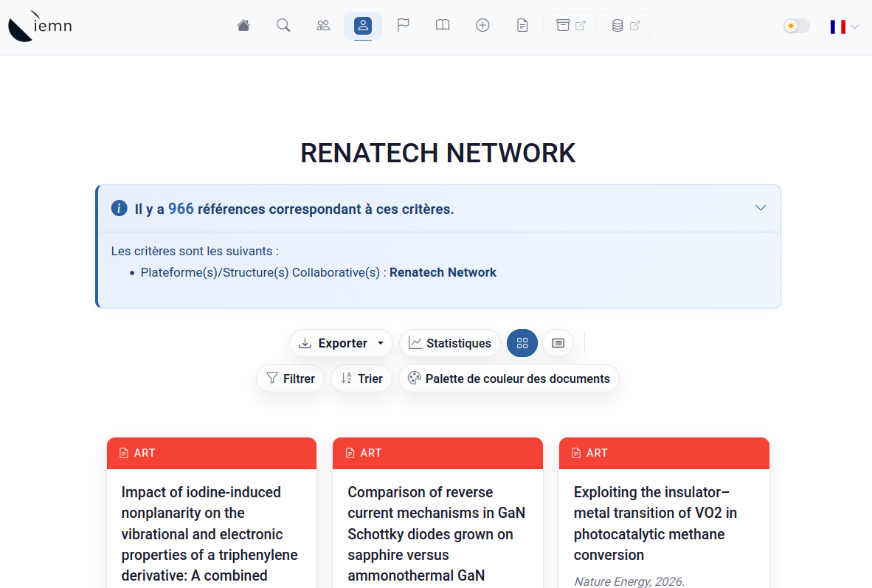This screenshot has width=872, height=588.
Task: Open Palette de couleur des documents
Action: pyautogui.click(x=509, y=378)
